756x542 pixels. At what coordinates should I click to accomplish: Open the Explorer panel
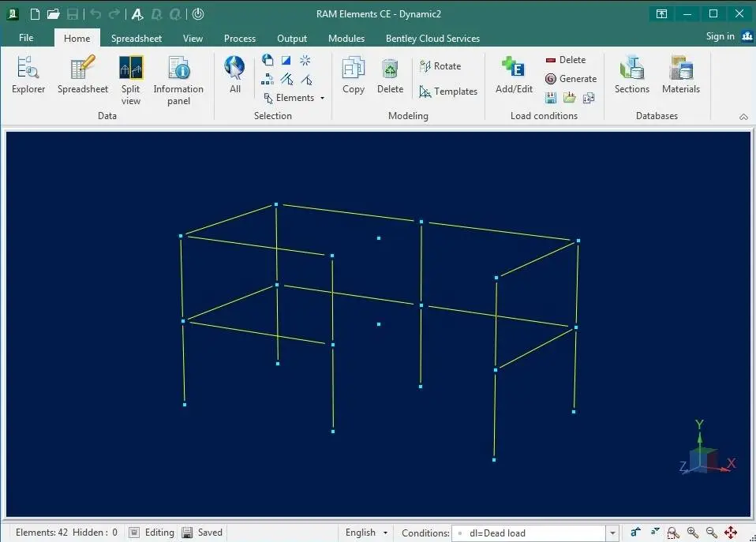[28, 75]
